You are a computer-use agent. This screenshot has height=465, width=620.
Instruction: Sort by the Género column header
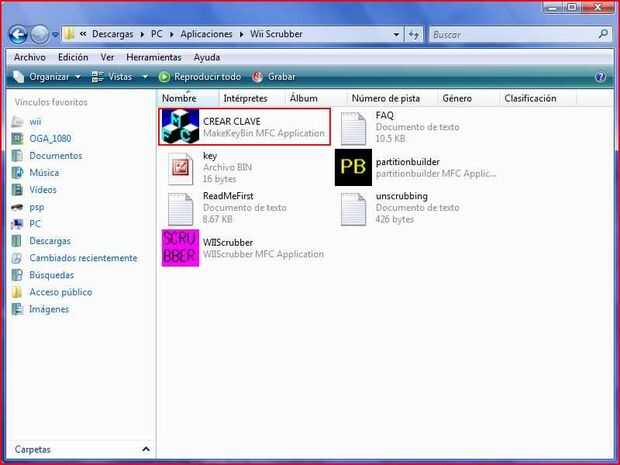point(468,98)
